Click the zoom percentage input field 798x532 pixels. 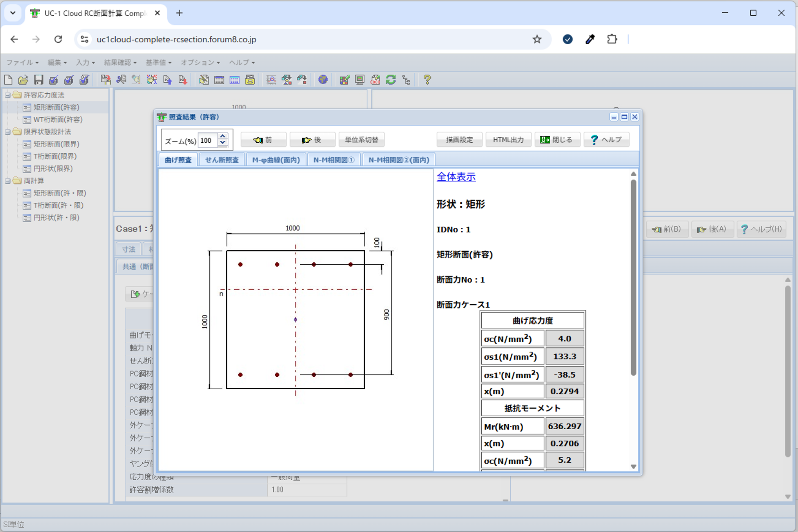(208, 140)
